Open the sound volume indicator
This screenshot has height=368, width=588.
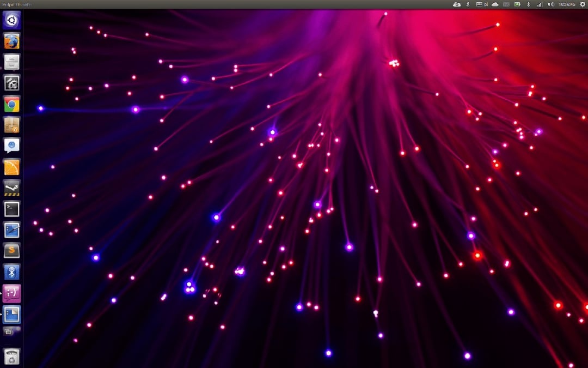[x=550, y=4]
